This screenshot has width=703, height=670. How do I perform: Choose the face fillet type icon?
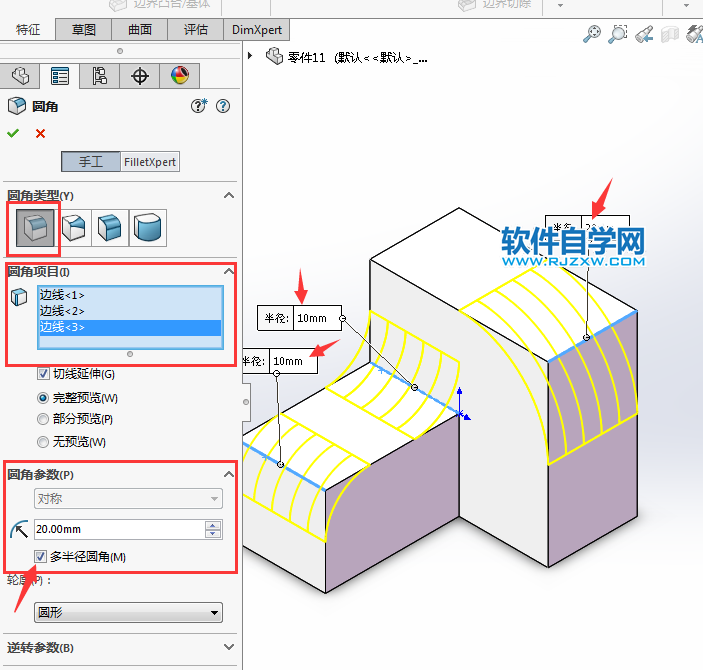pyautogui.click(x=111, y=228)
